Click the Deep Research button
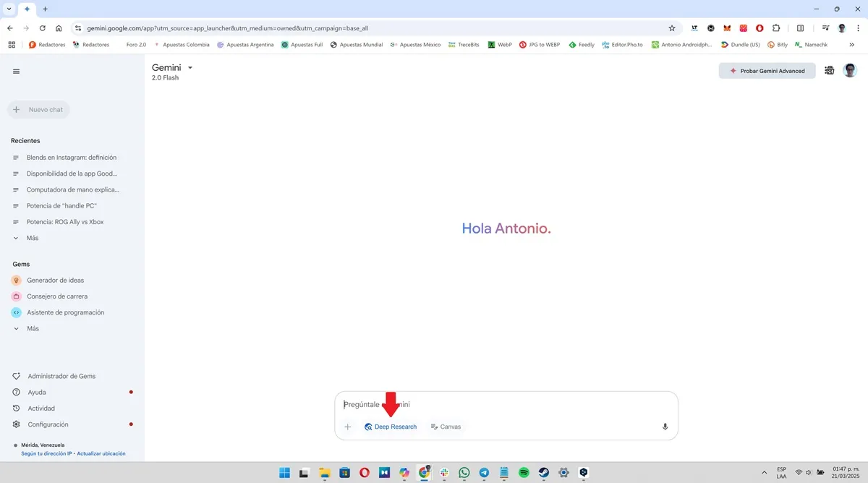 point(391,427)
